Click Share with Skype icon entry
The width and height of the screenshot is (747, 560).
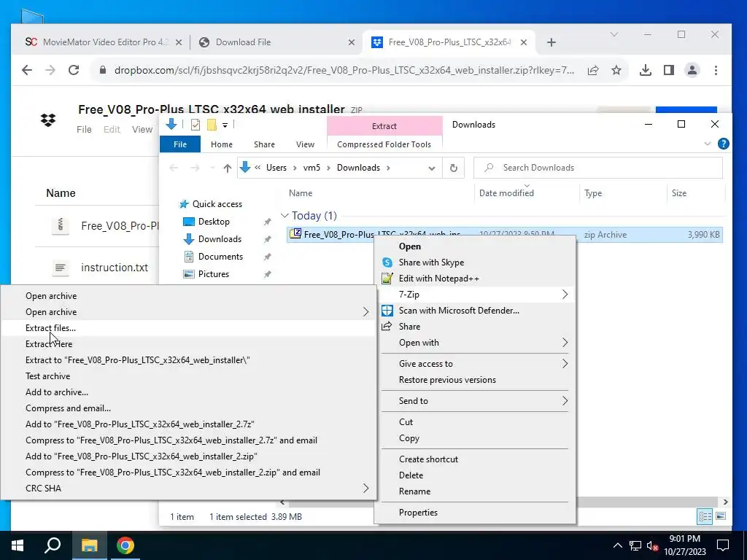[476, 262]
